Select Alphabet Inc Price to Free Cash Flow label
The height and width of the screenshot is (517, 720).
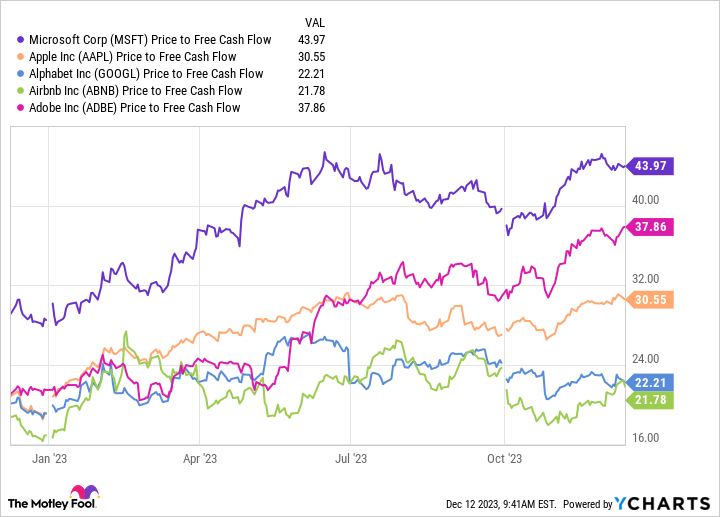[148, 73]
